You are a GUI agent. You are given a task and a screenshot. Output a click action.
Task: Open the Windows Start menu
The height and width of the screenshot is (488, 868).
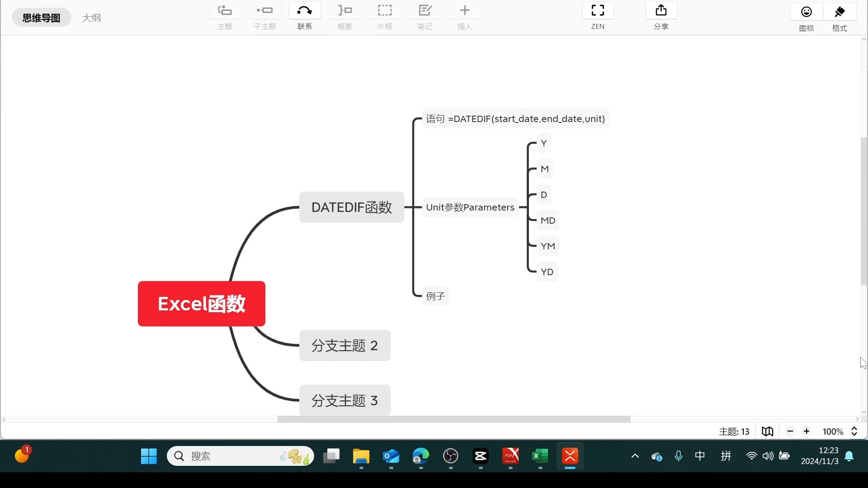click(149, 456)
